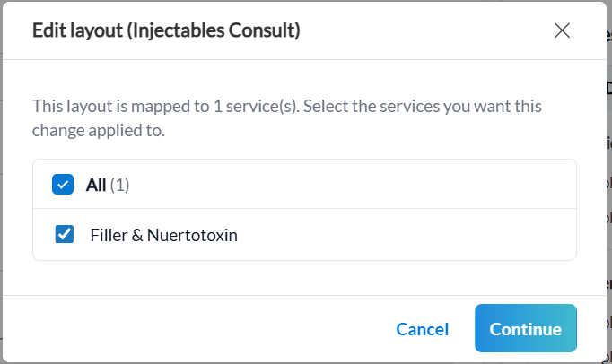Click the "change applied to." line of text

click(x=99, y=131)
